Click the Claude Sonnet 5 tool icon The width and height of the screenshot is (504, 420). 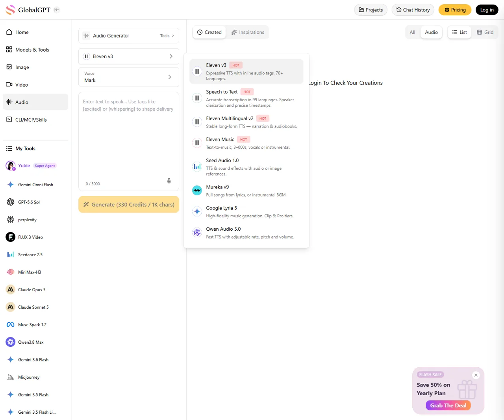(x=11, y=307)
